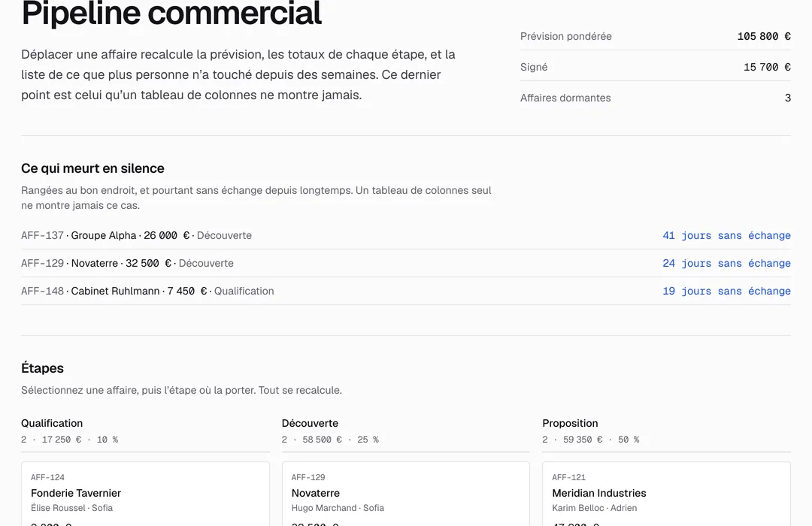
Task: Click 41 jours sans échange
Action: 726,235
